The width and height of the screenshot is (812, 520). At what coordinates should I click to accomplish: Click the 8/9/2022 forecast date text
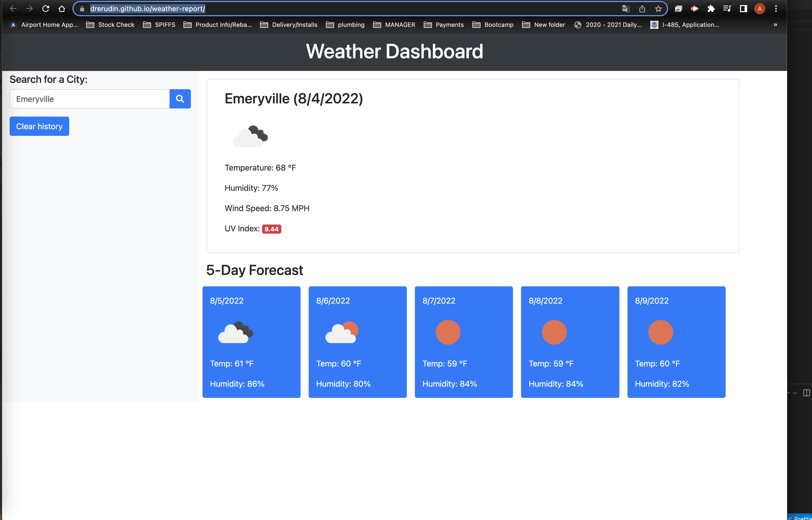652,301
